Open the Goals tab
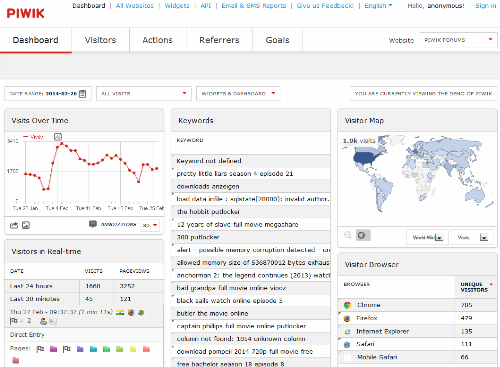500x367 pixels. pyautogui.click(x=277, y=40)
